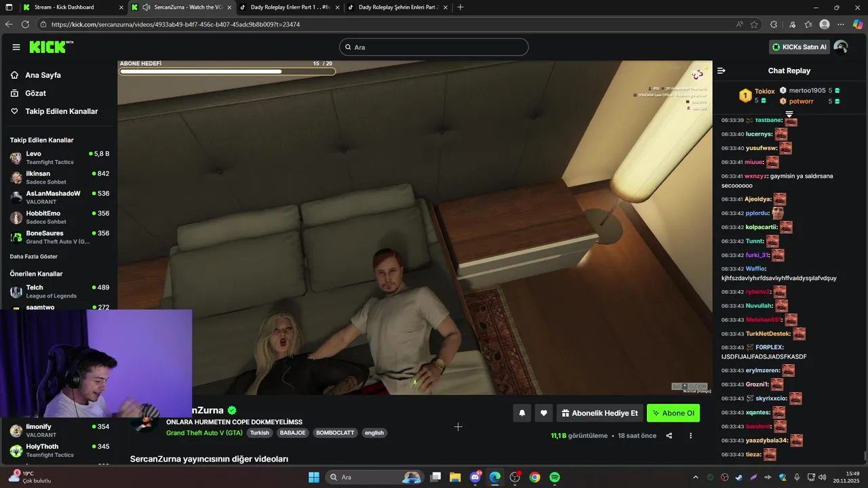Screen dimensions: 868x488
Task: Open the Edge profile icon
Action: click(825, 24)
